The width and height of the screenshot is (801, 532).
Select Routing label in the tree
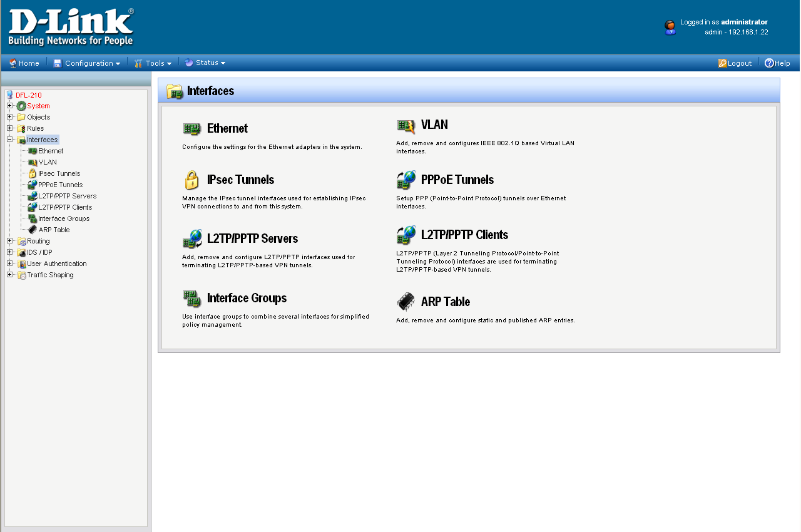[38, 241]
